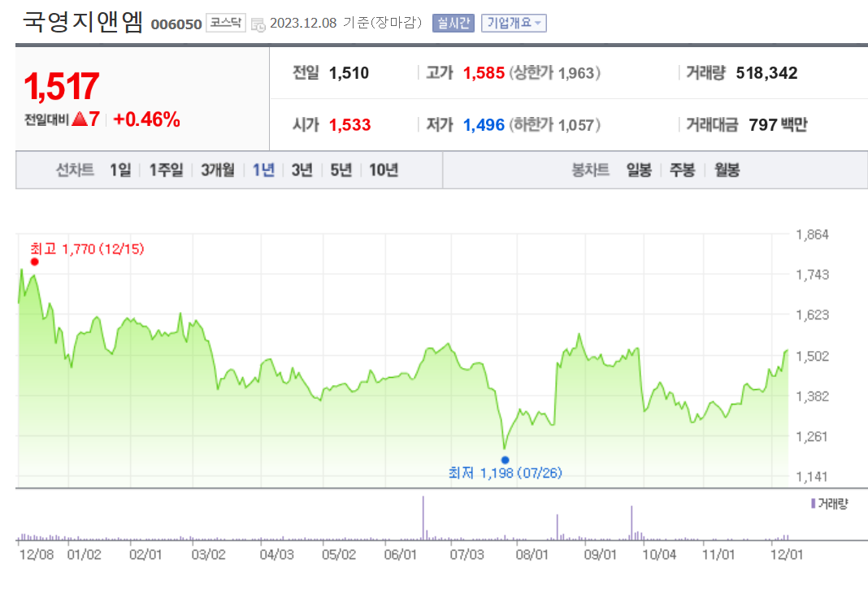This screenshot has width=868, height=589.
Task: Select the 1년 line chart period
Action: click(x=263, y=170)
